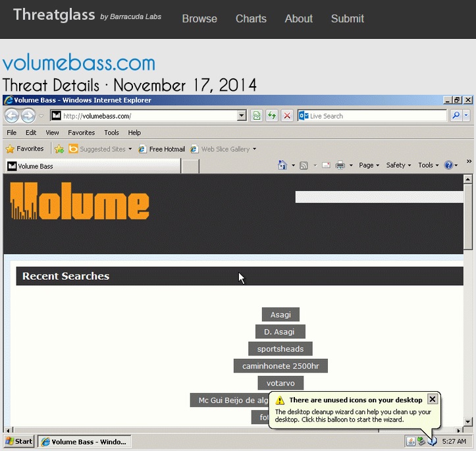Click horizontal scrollbar right arrow

[459, 430]
